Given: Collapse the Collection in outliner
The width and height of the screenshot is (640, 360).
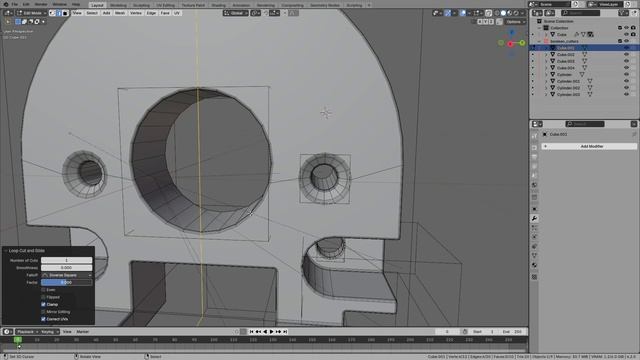Looking at the screenshot, I should click(x=540, y=28).
